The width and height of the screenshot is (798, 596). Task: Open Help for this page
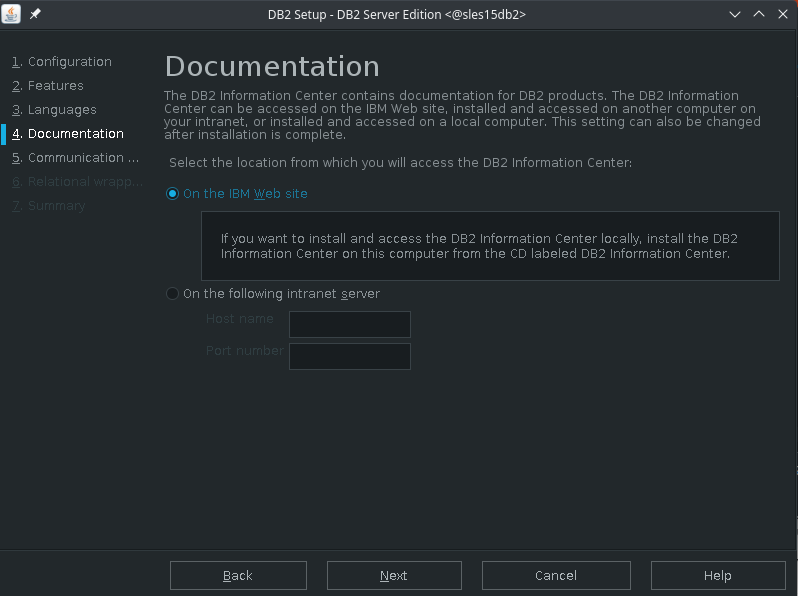[718, 575]
